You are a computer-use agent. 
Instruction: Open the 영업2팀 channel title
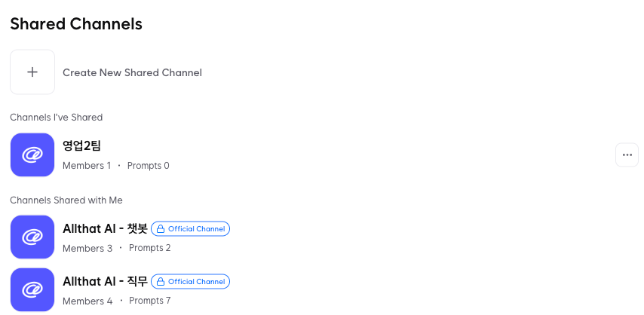pos(81,145)
